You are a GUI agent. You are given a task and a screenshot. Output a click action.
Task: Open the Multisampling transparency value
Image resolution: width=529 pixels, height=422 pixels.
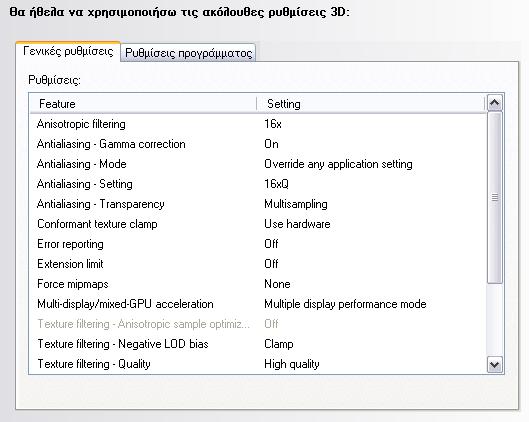[296, 204]
